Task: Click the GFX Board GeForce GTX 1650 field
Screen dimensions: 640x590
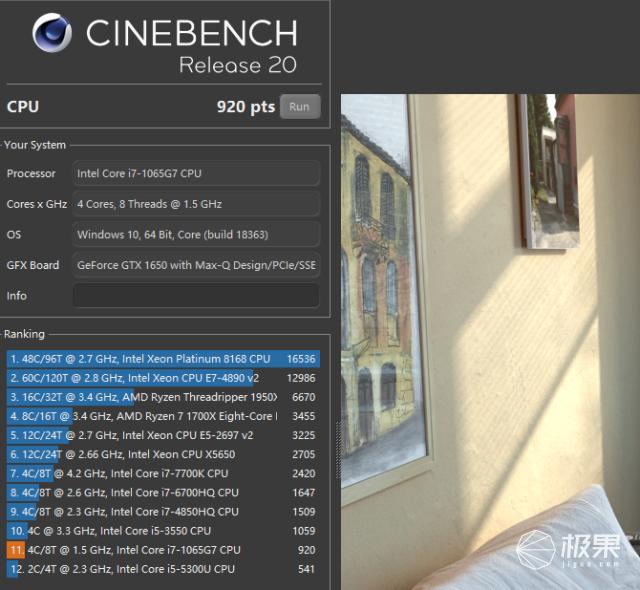Action: click(196, 265)
